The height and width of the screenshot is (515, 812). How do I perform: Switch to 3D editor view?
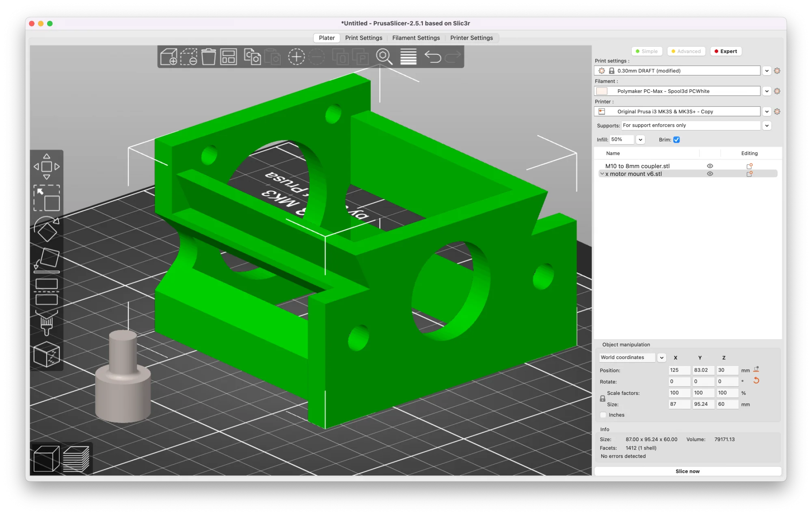tap(46, 459)
